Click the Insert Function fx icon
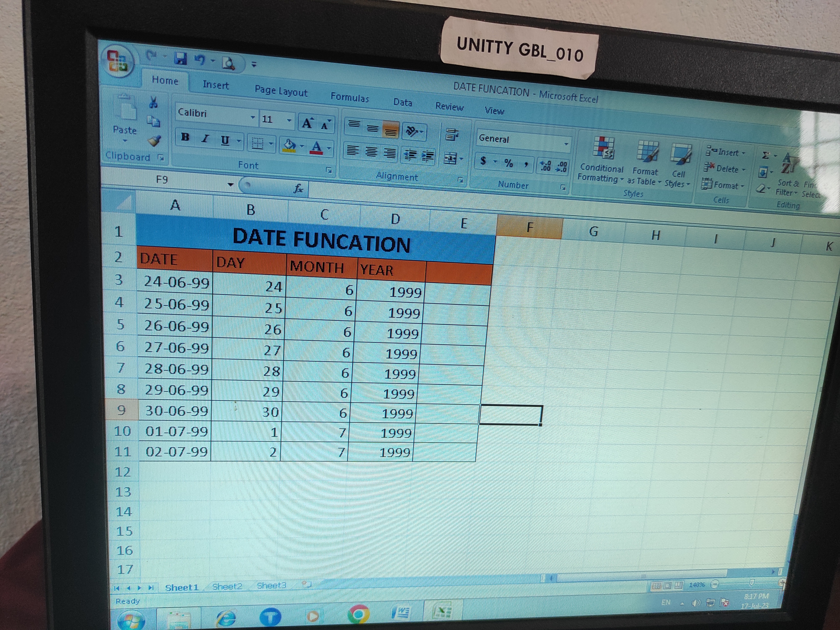Image resolution: width=840 pixels, height=630 pixels. [x=298, y=188]
